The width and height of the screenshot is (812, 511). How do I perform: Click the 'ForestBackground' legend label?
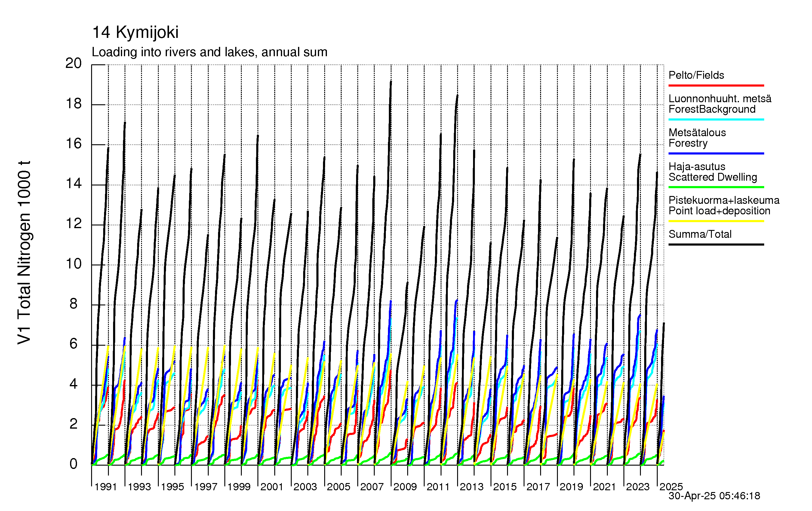(x=712, y=109)
